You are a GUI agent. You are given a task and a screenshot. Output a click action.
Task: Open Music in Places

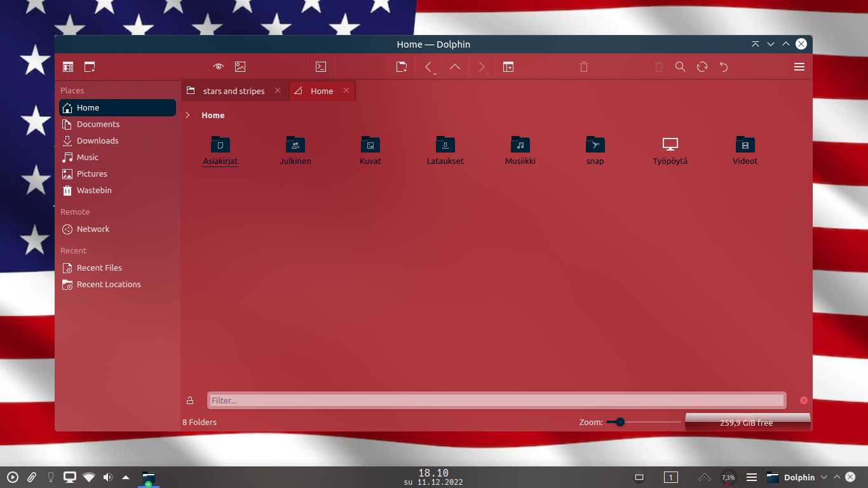pos(118,158)
